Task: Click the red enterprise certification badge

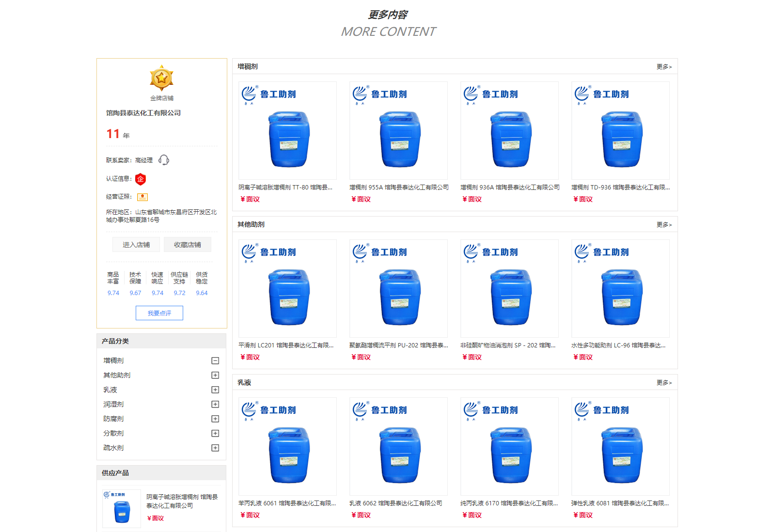Action: [x=141, y=179]
